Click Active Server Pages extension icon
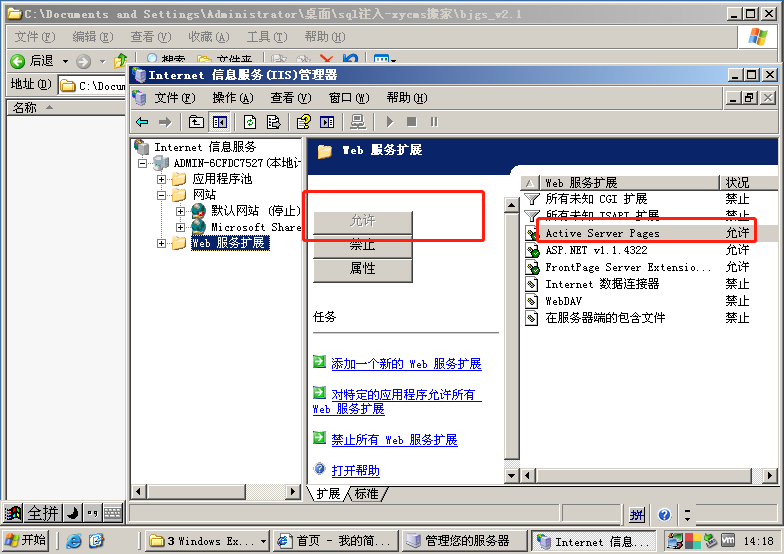The image size is (784, 554). [x=532, y=233]
